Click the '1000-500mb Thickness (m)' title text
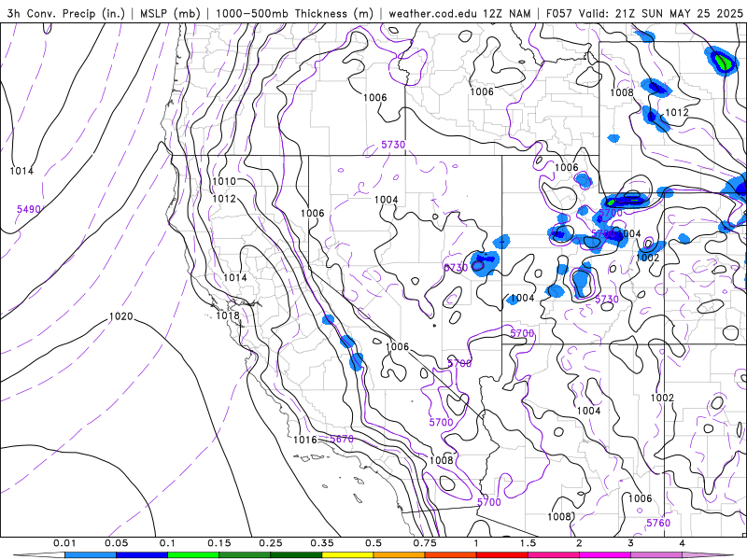747x560 pixels. [294, 13]
